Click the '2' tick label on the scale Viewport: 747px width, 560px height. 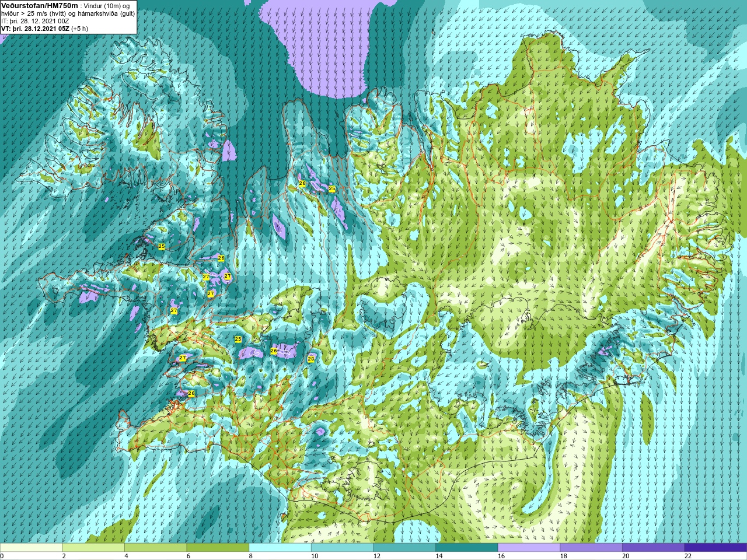64,556
